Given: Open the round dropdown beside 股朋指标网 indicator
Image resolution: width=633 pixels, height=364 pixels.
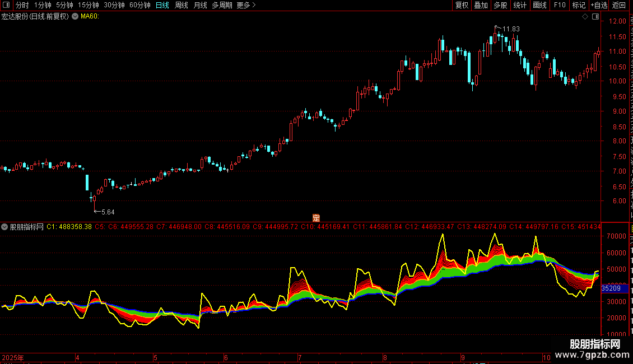Looking at the screenshot, I should (x=4, y=227).
